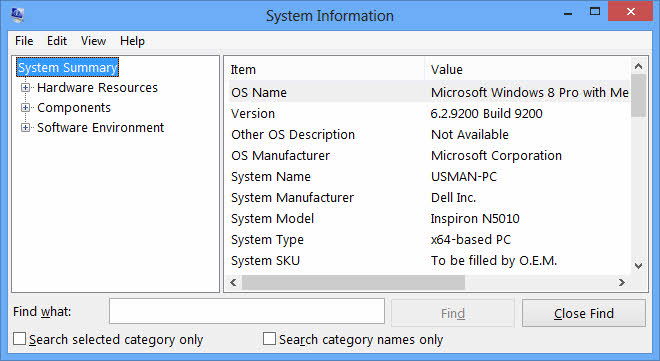
Task: Open the File menu
Action: click(24, 41)
